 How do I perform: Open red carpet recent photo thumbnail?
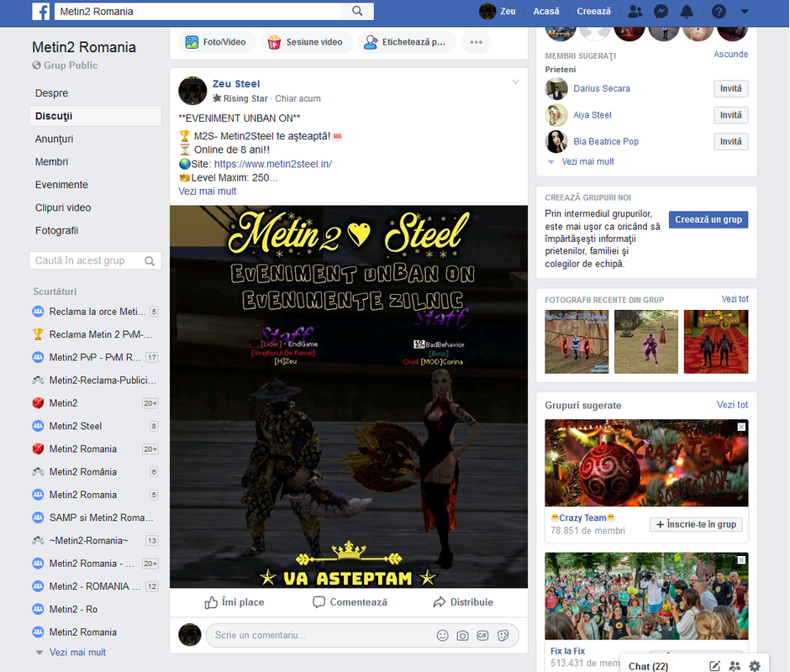coord(716,342)
